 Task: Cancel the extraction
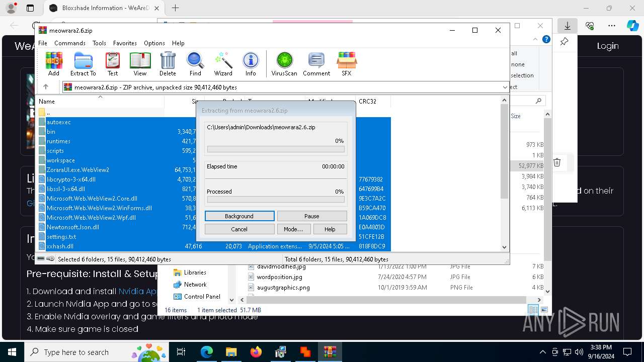click(239, 229)
